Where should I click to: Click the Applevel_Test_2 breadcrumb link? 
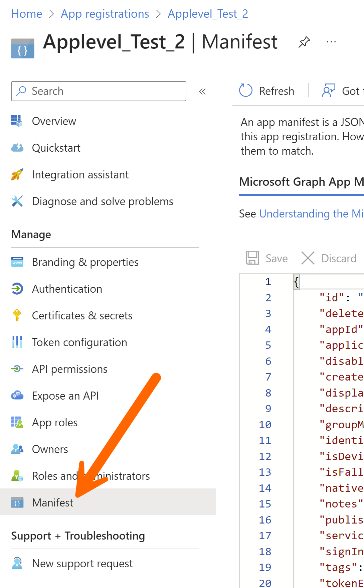208,14
